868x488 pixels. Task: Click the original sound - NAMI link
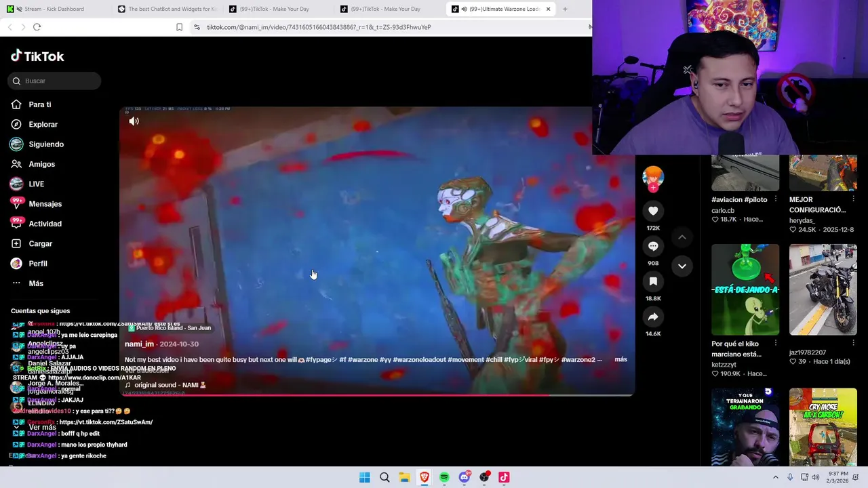165,385
